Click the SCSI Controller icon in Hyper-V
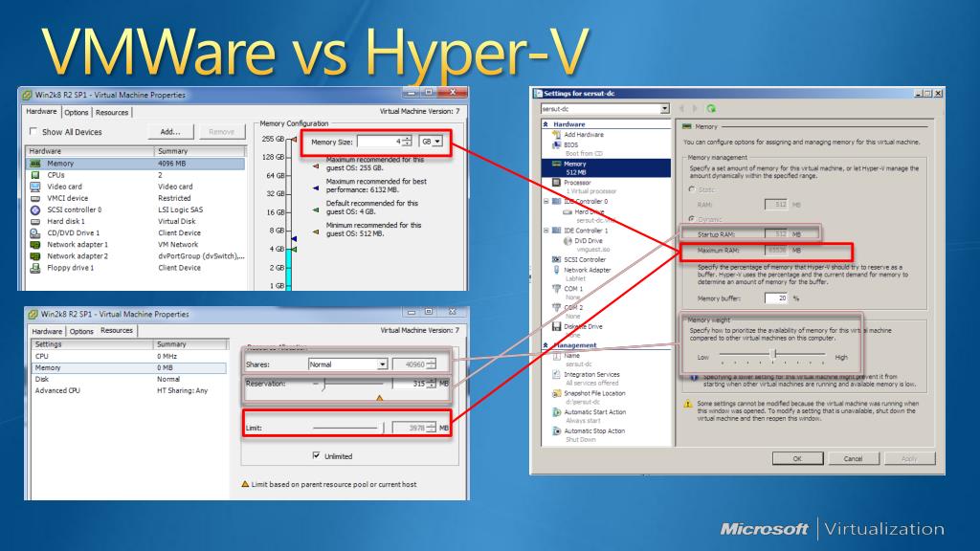980x551 pixels. tap(556, 259)
